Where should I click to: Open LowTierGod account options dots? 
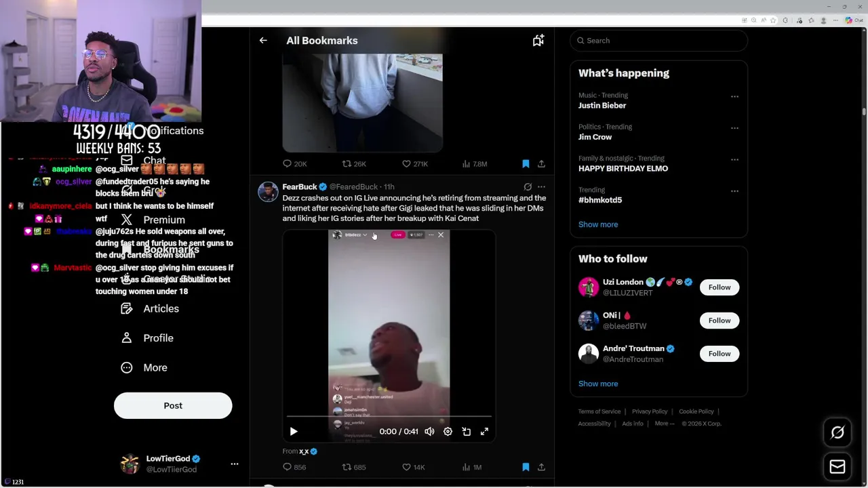[x=235, y=464]
